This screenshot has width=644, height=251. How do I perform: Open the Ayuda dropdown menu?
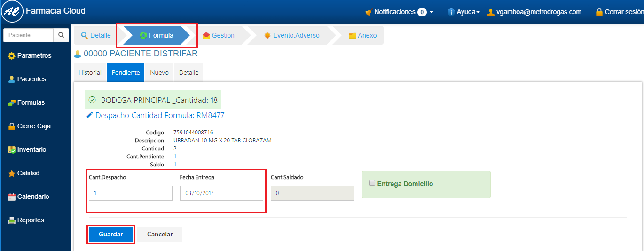(463, 12)
